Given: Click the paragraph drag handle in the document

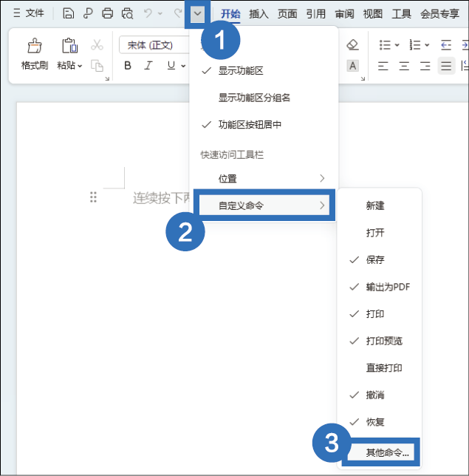Looking at the screenshot, I should (93, 197).
